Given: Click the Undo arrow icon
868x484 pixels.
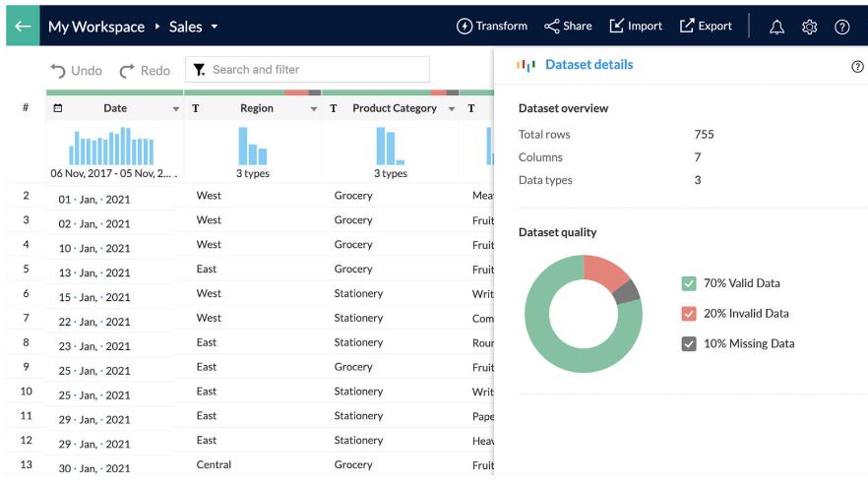Looking at the screenshot, I should [58, 71].
